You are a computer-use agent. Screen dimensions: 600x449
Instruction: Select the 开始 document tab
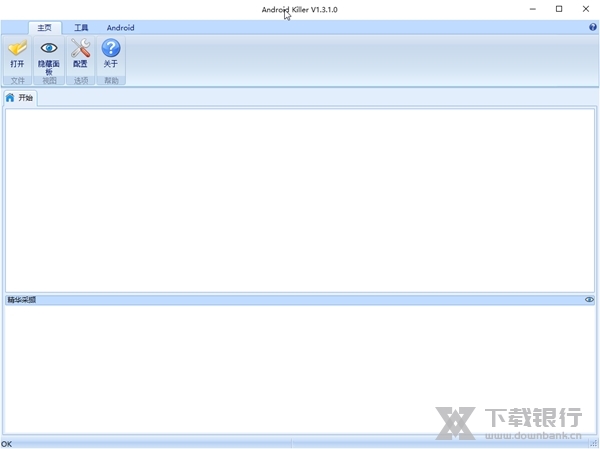[20, 98]
